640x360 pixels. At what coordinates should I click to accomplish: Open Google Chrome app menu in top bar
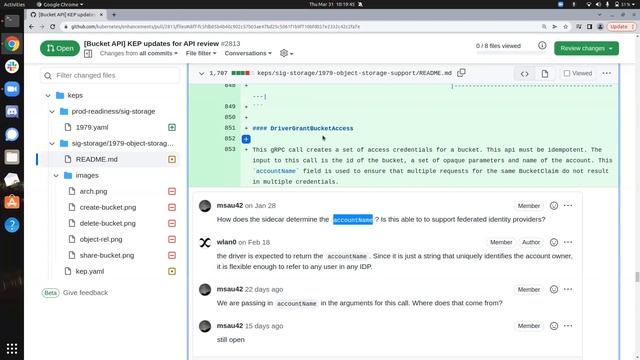click(60, 4)
